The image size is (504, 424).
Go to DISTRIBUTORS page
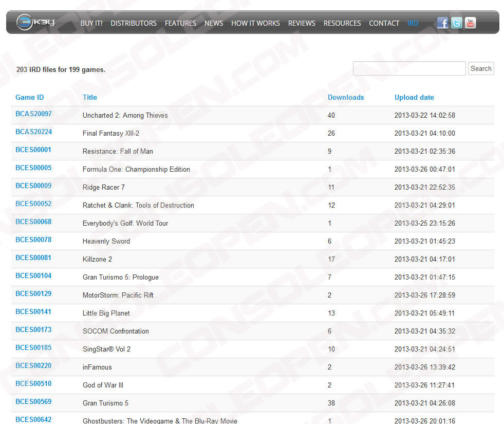coord(134,24)
